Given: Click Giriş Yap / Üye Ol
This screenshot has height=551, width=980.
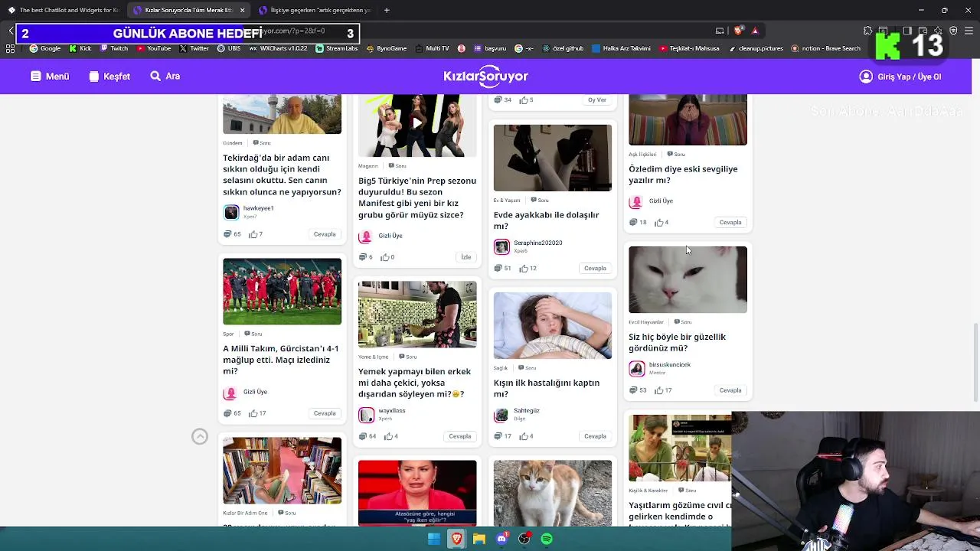Looking at the screenshot, I should [900, 77].
